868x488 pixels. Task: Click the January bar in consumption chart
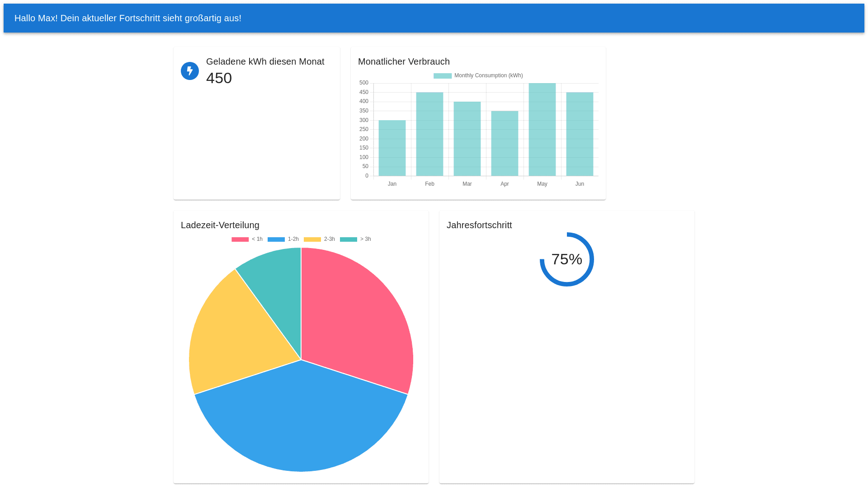tap(392, 148)
